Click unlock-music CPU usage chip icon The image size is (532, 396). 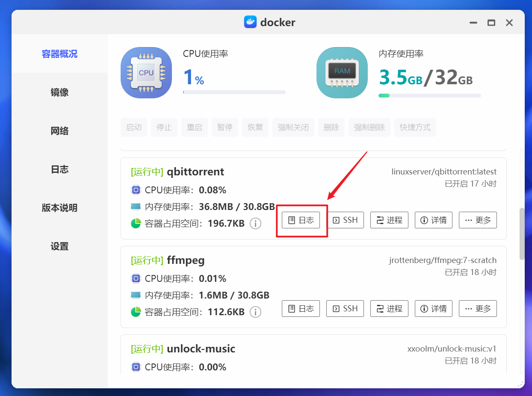(x=136, y=367)
